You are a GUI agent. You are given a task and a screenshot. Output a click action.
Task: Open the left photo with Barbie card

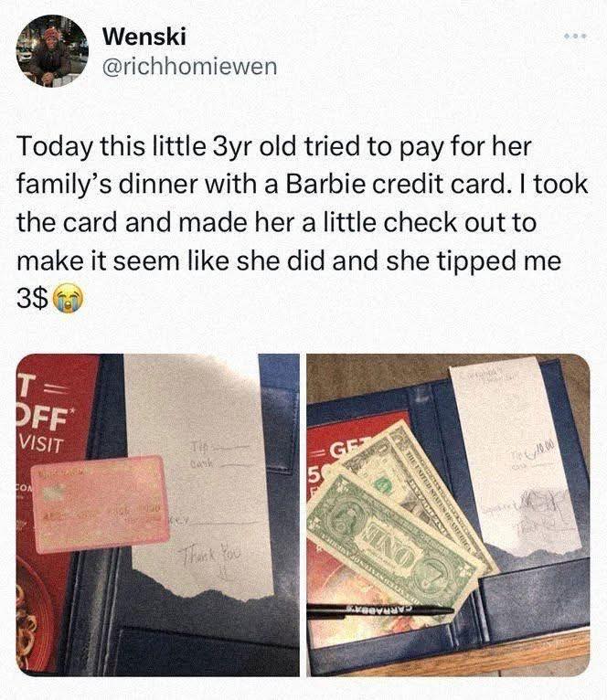click(x=158, y=514)
